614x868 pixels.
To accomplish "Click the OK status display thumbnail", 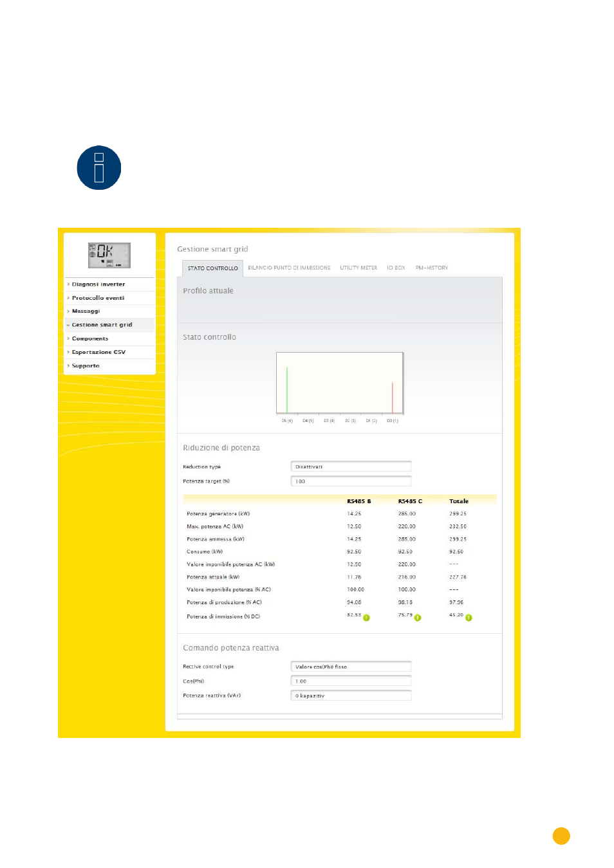I will tap(109, 255).
